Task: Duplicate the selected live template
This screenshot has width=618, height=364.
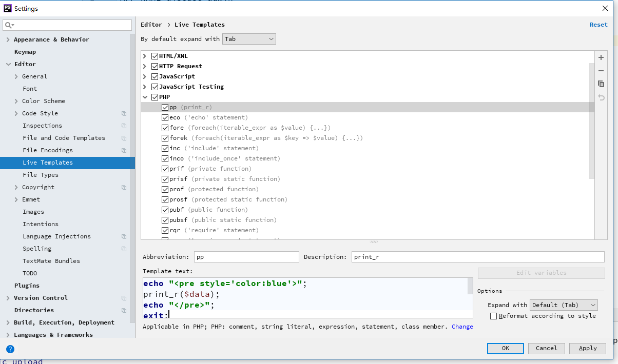Action: point(601,84)
